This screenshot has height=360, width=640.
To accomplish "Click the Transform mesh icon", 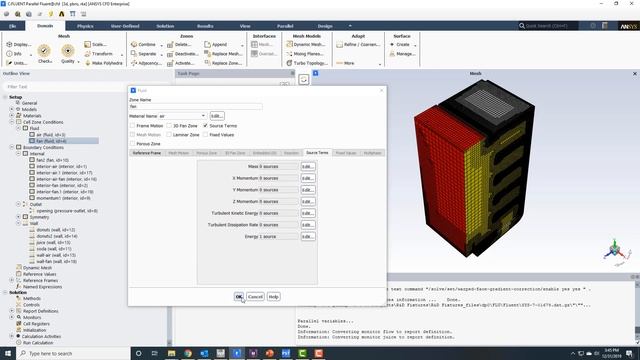I will [x=87, y=54].
